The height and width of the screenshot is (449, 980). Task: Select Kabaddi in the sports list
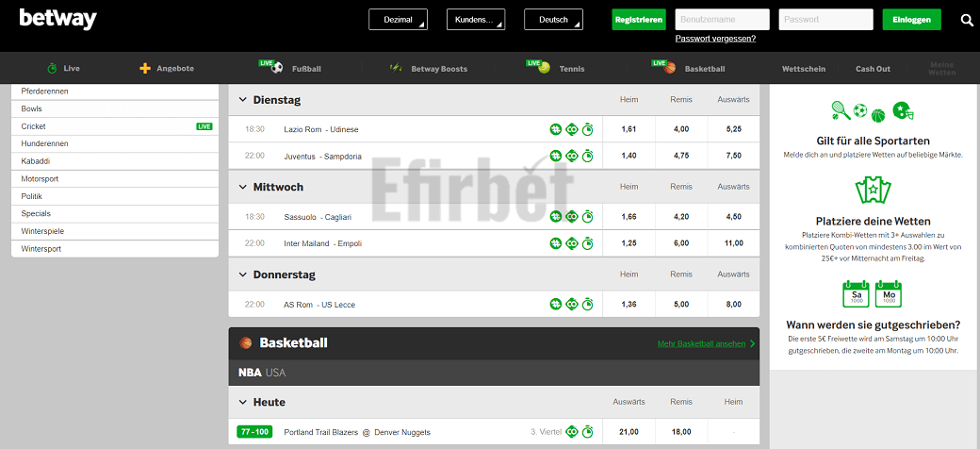pyautogui.click(x=115, y=161)
